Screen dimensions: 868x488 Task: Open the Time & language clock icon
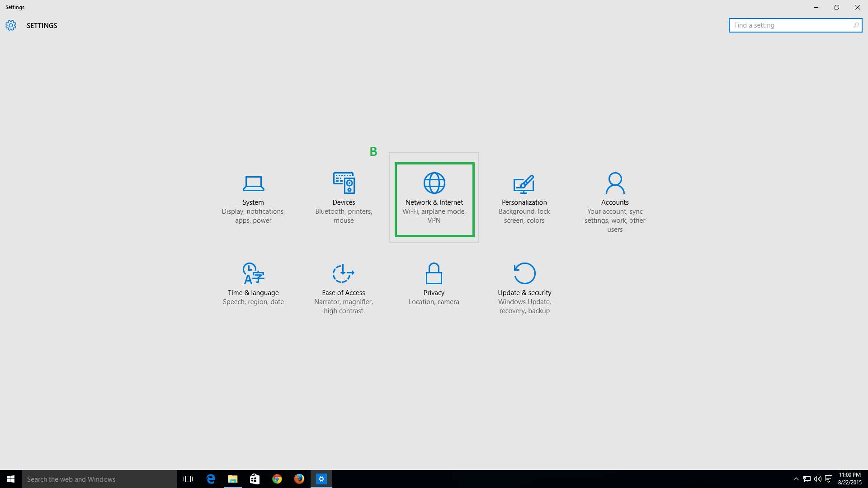[x=253, y=273]
